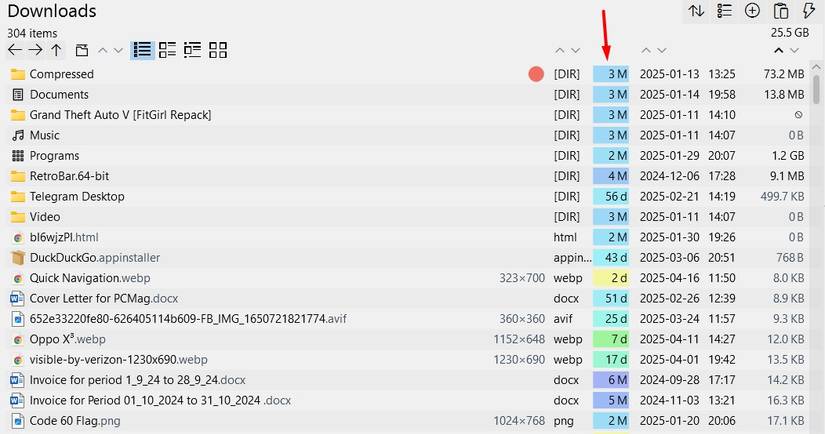
Task: Sort descending by date column arrow
Action: coord(662,51)
